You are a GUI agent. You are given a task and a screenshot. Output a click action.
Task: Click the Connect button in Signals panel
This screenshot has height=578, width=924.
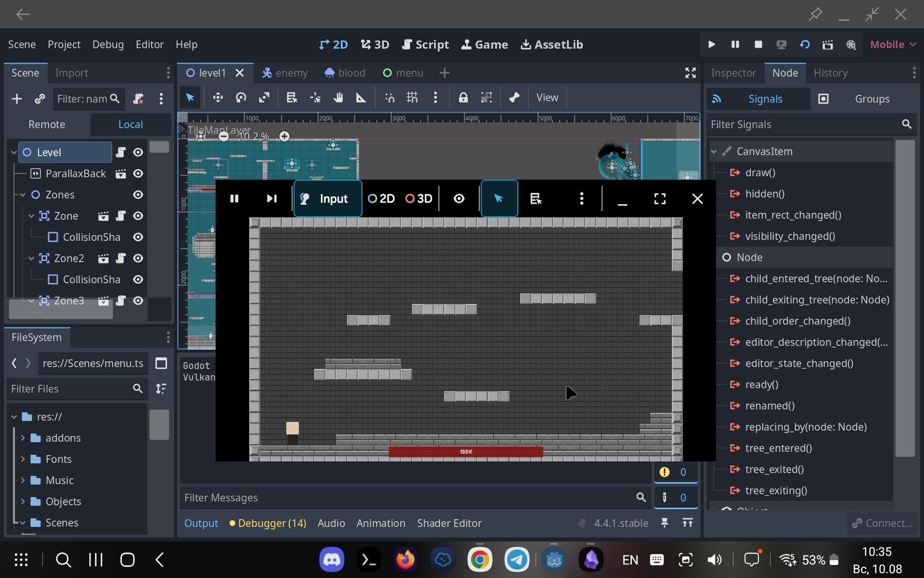tap(882, 524)
